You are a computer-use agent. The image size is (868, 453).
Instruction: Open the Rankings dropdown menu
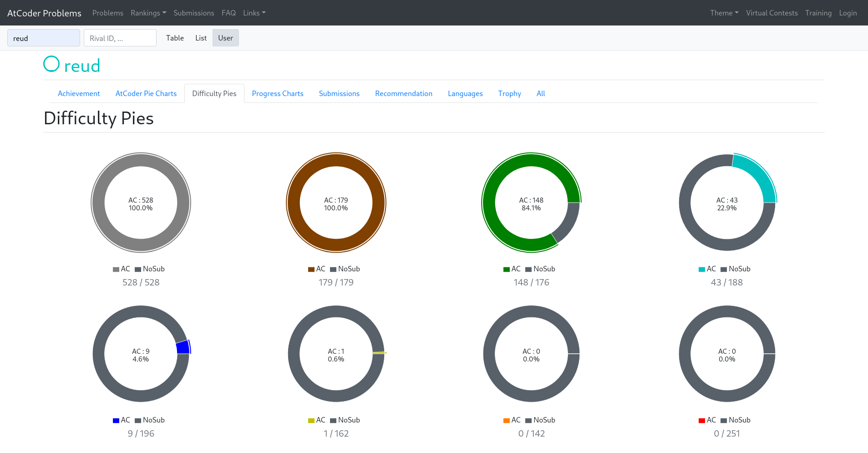pyautogui.click(x=148, y=13)
